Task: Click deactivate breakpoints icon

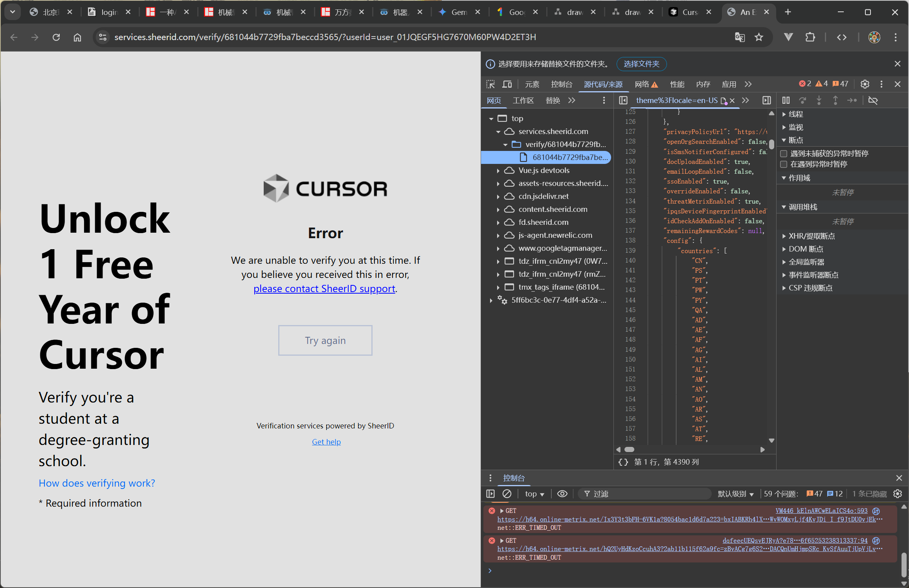Action: (873, 100)
